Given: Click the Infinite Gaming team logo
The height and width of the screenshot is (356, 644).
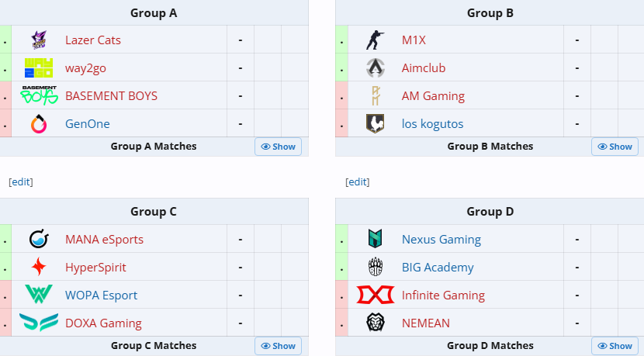Looking at the screenshot, I should point(376,296).
